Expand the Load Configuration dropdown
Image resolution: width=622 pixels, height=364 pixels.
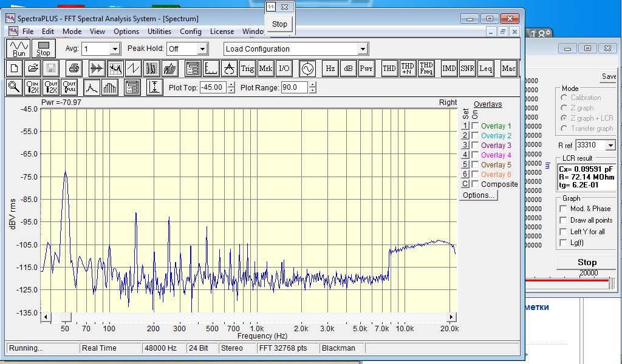coord(363,49)
